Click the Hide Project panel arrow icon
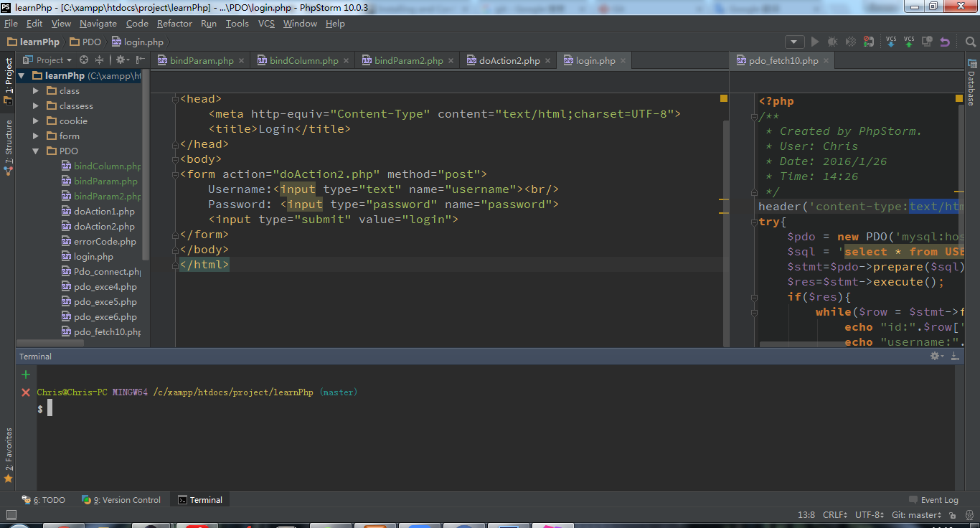 [140, 60]
